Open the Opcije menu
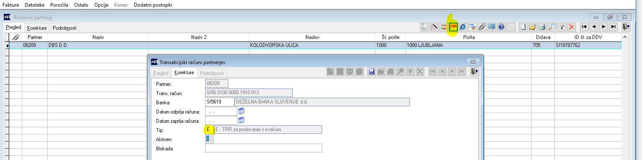Image resolution: width=644 pixels, height=160 pixels. click(x=101, y=5)
